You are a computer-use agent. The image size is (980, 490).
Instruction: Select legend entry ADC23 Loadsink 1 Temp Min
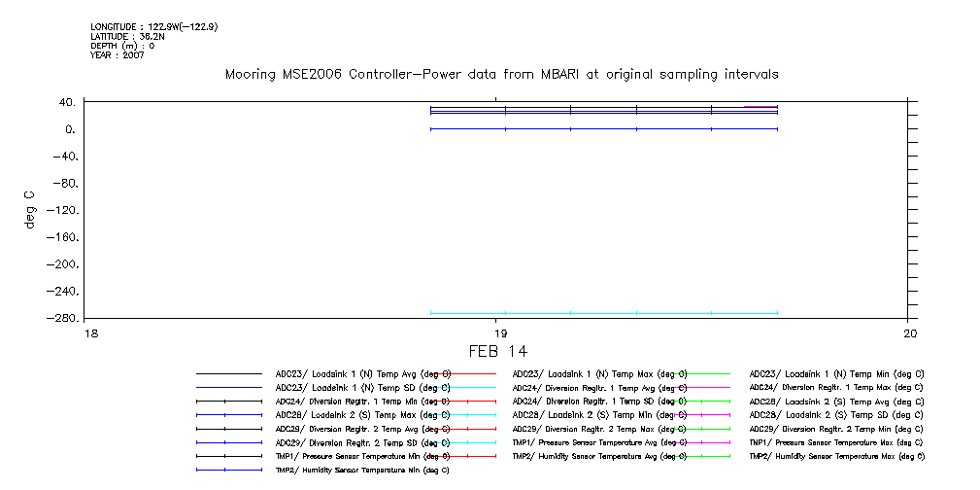pos(835,373)
